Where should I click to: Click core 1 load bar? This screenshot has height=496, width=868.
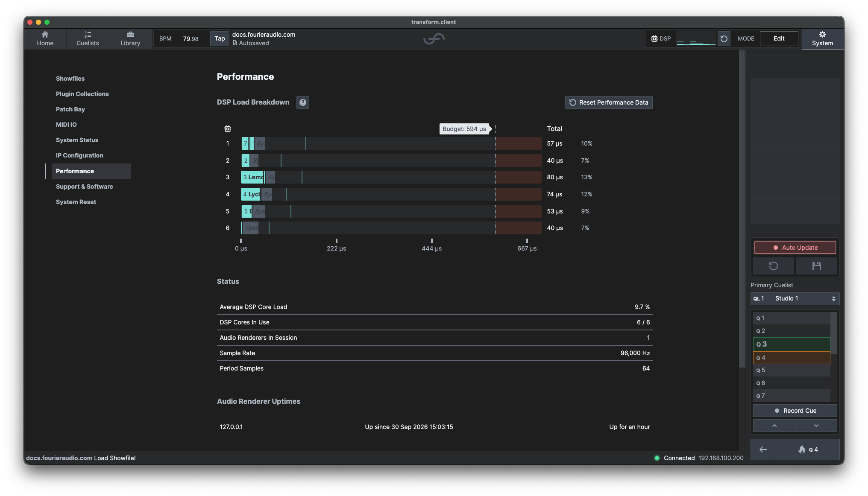[391, 143]
